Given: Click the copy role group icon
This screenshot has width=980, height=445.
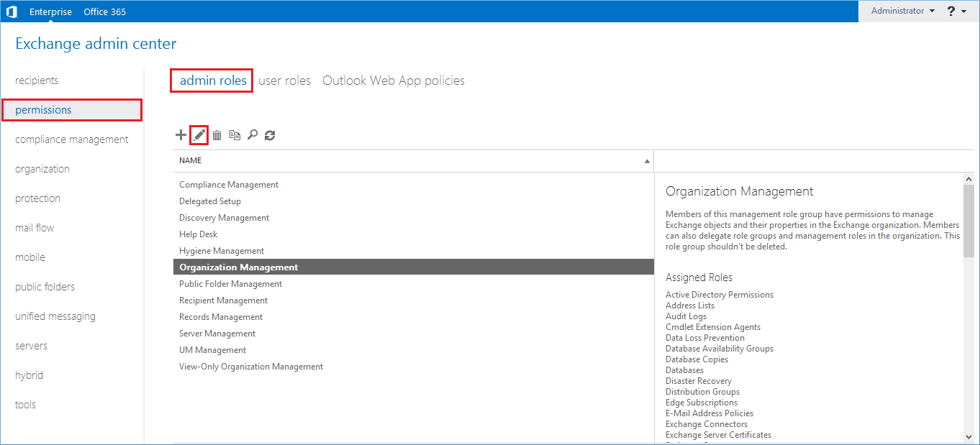Looking at the screenshot, I should (x=235, y=135).
